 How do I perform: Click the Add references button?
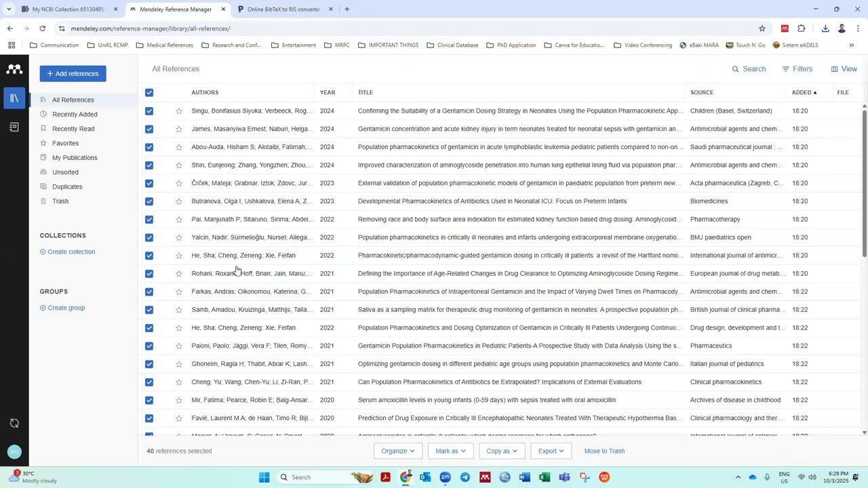(x=73, y=74)
